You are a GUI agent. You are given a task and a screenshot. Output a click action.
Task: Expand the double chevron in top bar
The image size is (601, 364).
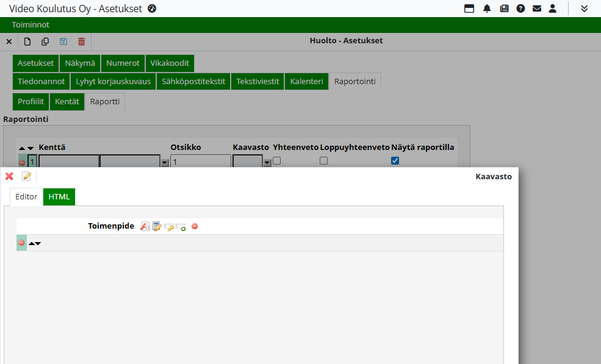tap(585, 9)
